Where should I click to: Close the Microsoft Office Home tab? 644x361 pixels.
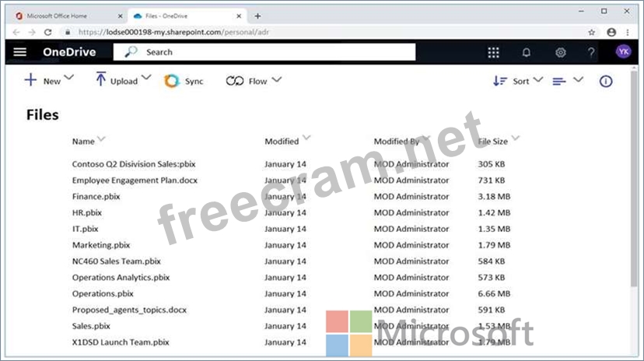tap(120, 16)
